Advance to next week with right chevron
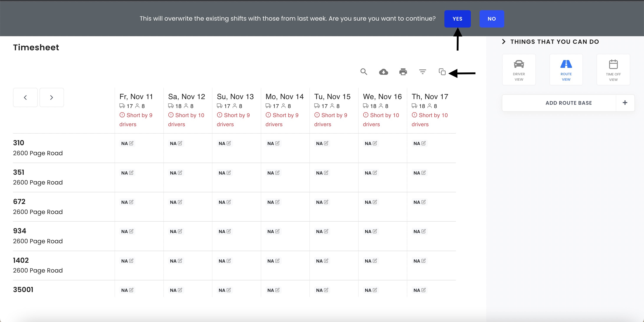Image resolution: width=644 pixels, height=322 pixels. click(51, 97)
